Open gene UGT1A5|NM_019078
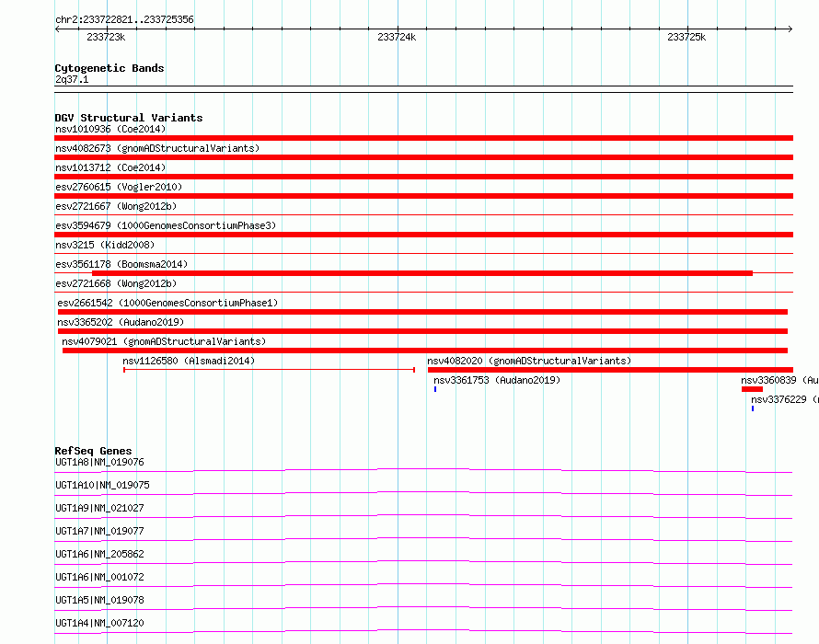Image resolution: width=819 pixels, height=644 pixels. click(x=99, y=600)
